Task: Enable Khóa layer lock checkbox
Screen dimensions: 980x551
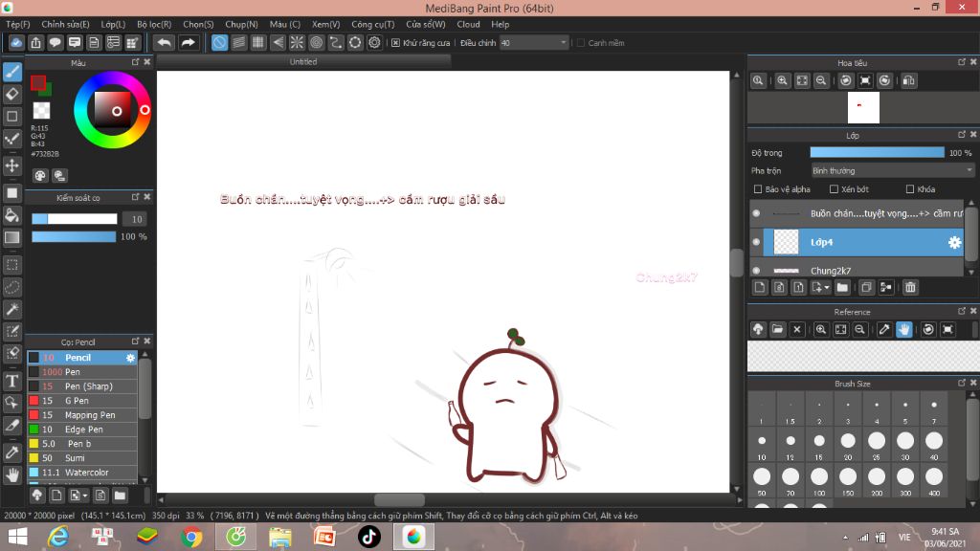Action: [910, 189]
